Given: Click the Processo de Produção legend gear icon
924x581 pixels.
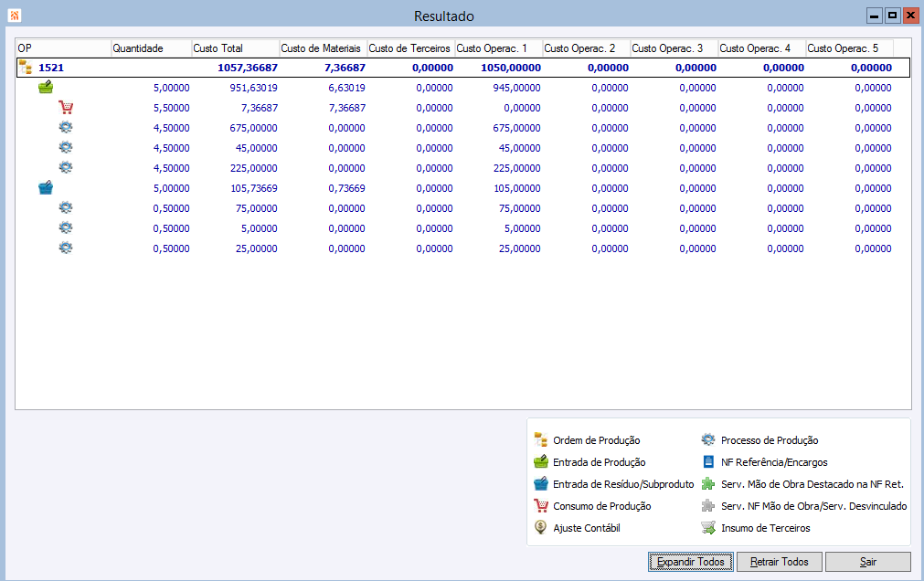Looking at the screenshot, I should tap(708, 439).
